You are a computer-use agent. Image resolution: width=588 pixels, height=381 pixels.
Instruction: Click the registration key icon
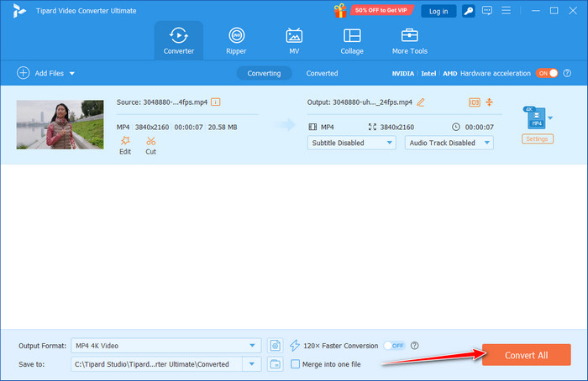pyautogui.click(x=467, y=11)
